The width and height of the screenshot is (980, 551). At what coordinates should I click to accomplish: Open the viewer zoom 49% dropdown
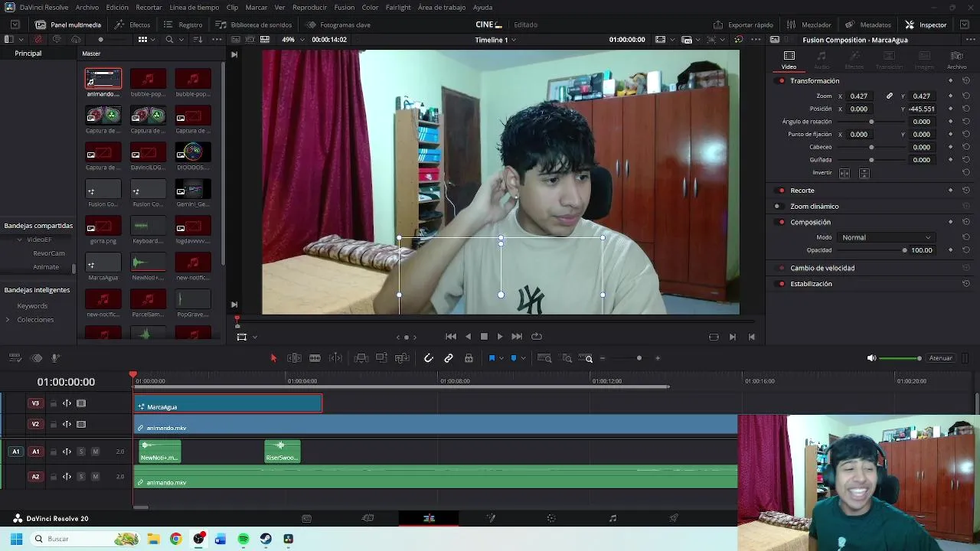point(292,40)
